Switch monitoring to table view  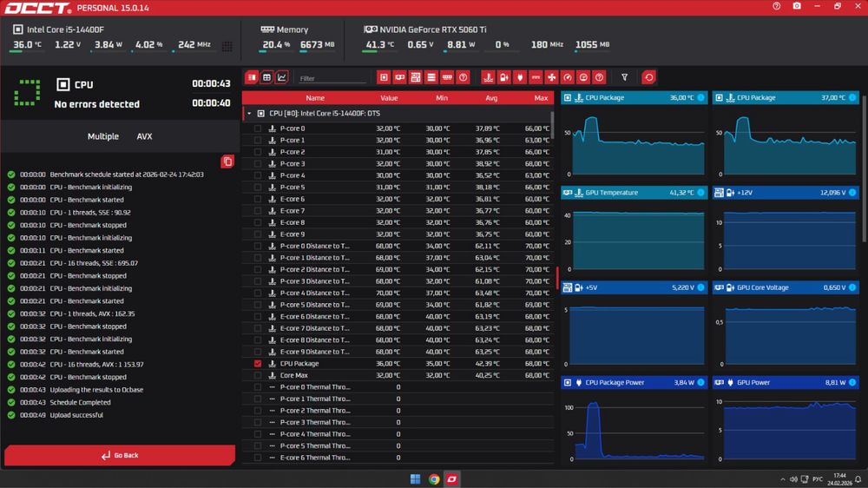pyautogui.click(x=266, y=77)
